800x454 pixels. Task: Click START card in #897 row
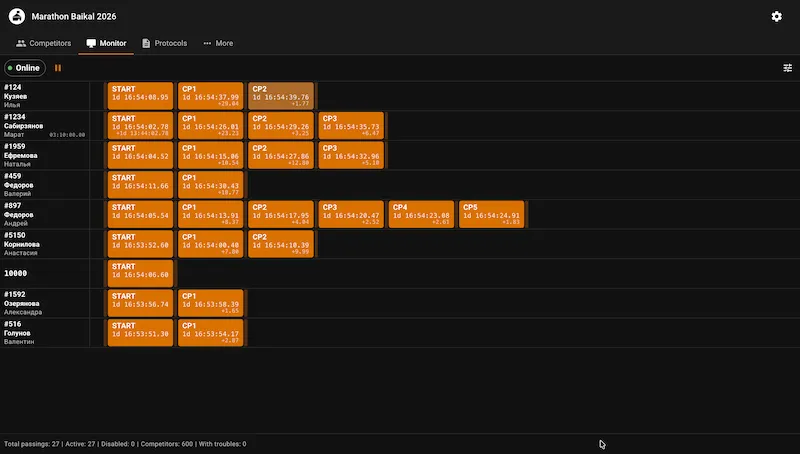point(140,214)
